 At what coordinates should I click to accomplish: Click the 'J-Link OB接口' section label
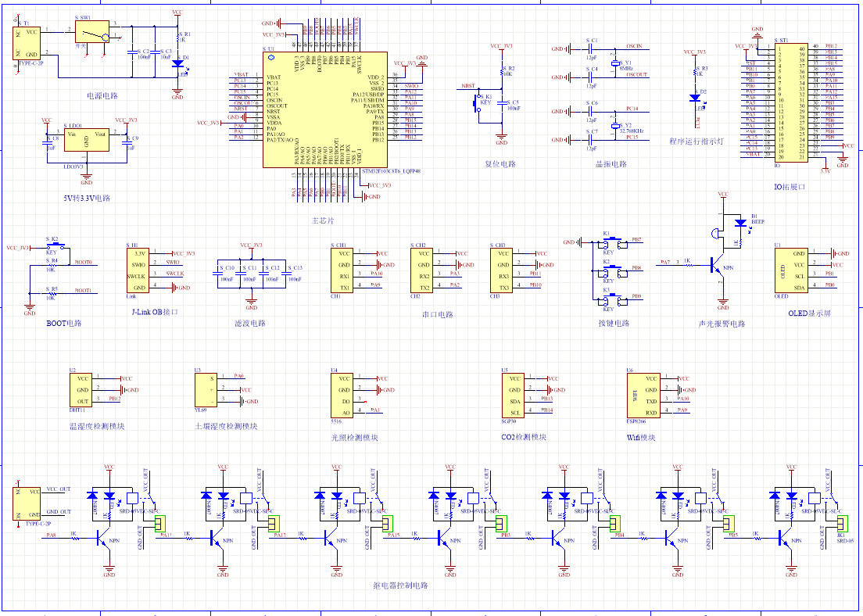point(156,312)
